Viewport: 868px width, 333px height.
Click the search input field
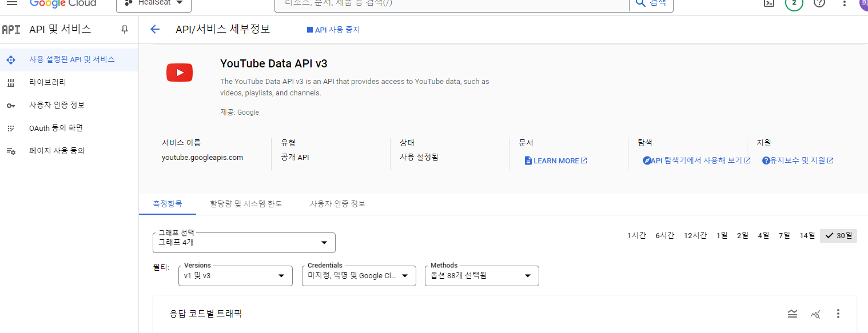click(452, 3)
